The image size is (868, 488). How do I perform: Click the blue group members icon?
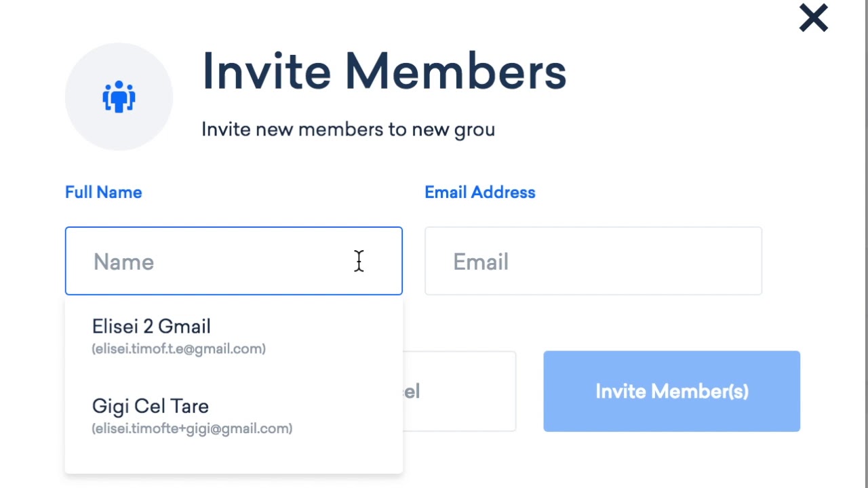(119, 96)
